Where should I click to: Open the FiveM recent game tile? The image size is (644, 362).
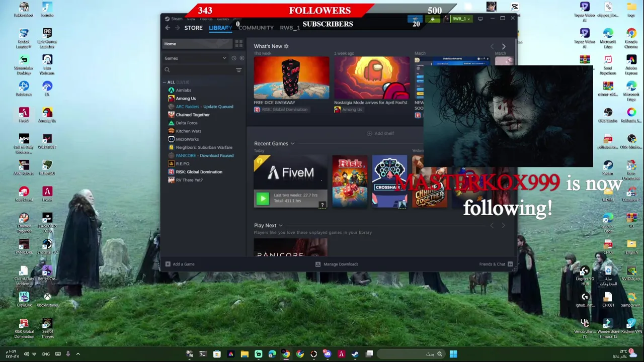pos(290,182)
